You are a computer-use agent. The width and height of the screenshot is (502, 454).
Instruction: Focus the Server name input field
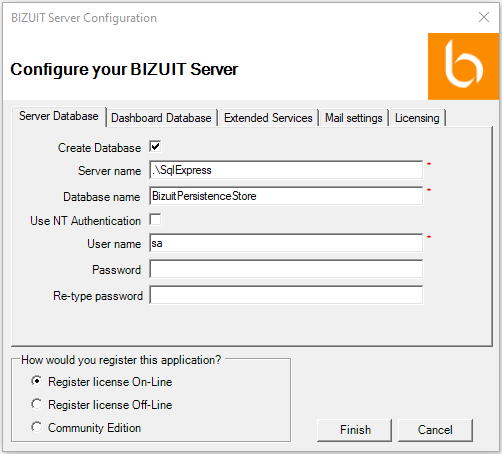[x=286, y=170]
